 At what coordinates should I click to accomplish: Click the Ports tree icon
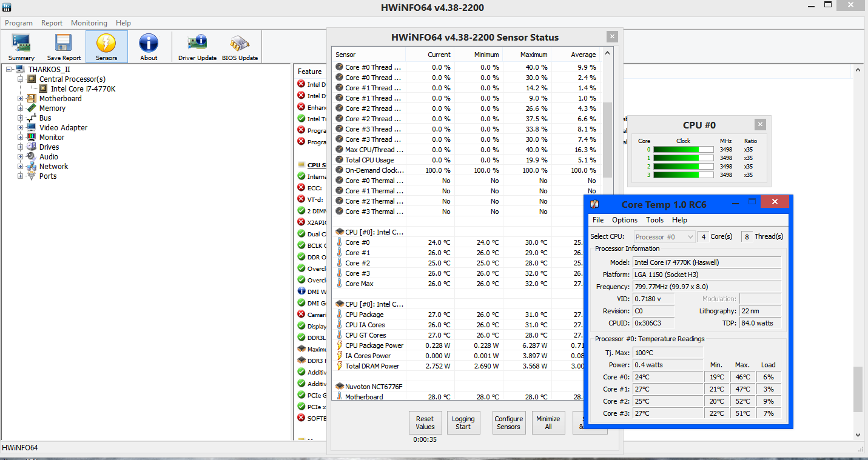pos(32,176)
